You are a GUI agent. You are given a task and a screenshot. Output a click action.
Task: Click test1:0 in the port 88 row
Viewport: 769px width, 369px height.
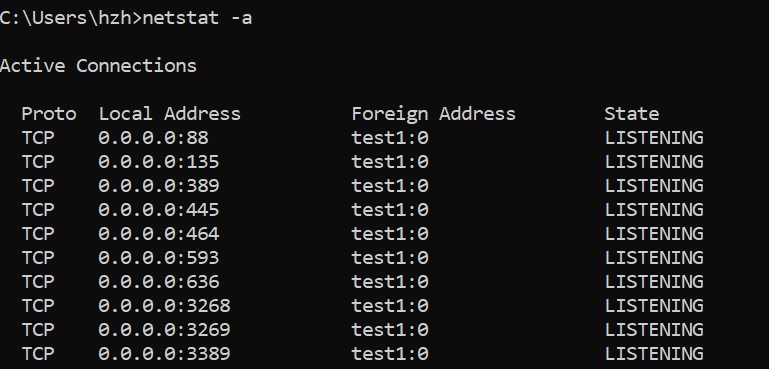(390, 138)
